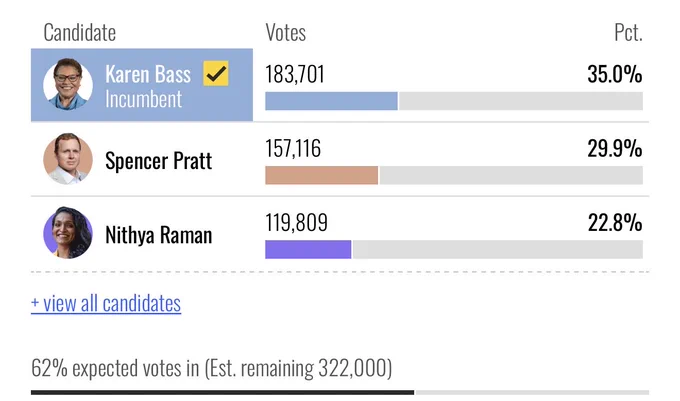Viewport: 680px width, 401px height.
Task: Expand the view all candidates link
Action: point(106,303)
